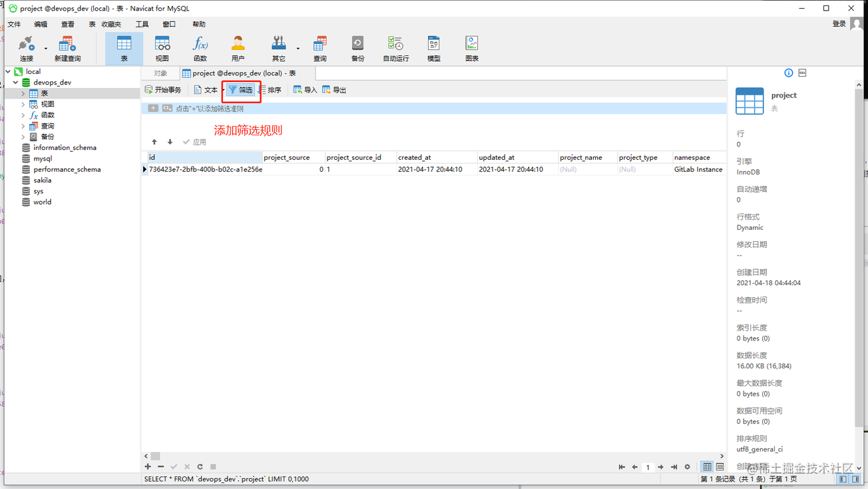Open the 工具 (Tools) menu

pyautogui.click(x=142, y=24)
